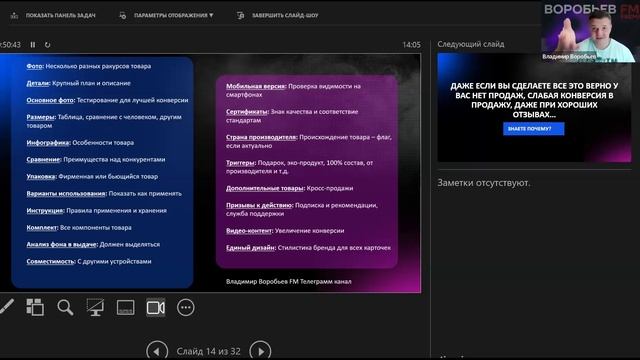Open the see all slides grid
640x360 pixels.
pyautogui.click(x=35, y=307)
